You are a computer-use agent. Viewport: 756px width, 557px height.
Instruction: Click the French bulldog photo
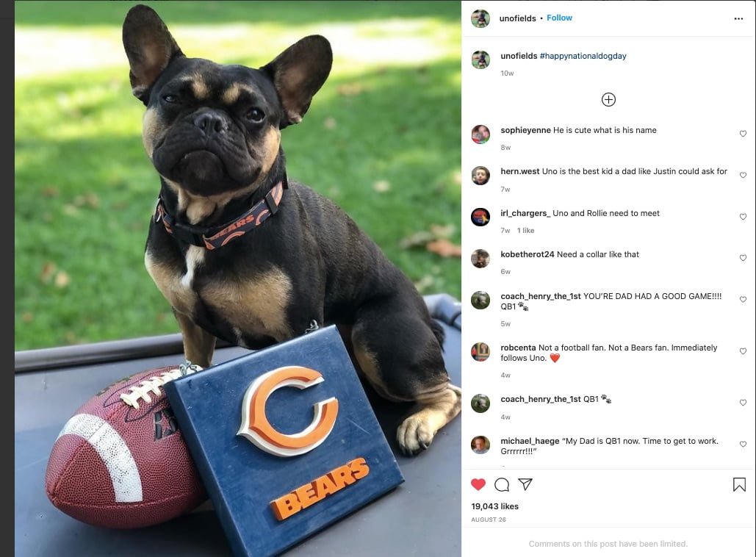[x=238, y=278]
